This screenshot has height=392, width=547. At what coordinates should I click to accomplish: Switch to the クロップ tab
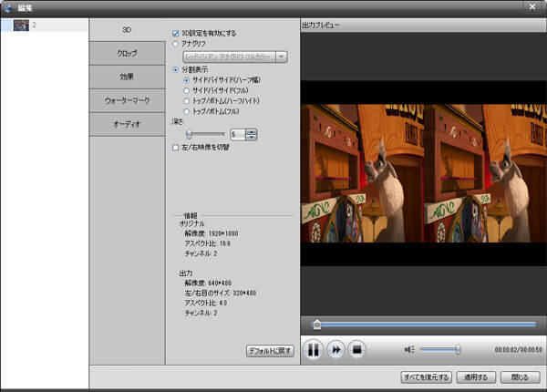tap(127, 53)
